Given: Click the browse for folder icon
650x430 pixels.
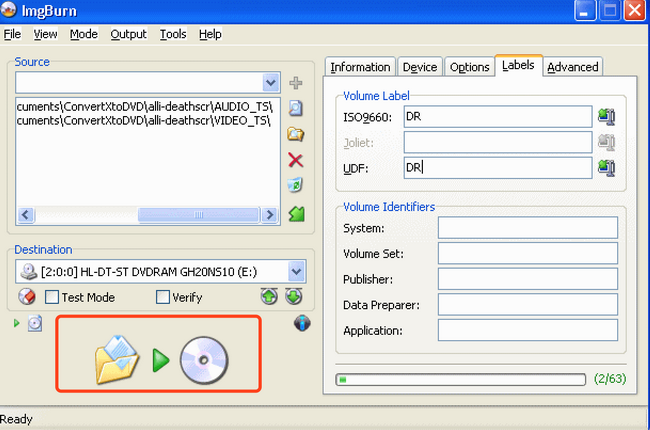Looking at the screenshot, I should 296,134.
